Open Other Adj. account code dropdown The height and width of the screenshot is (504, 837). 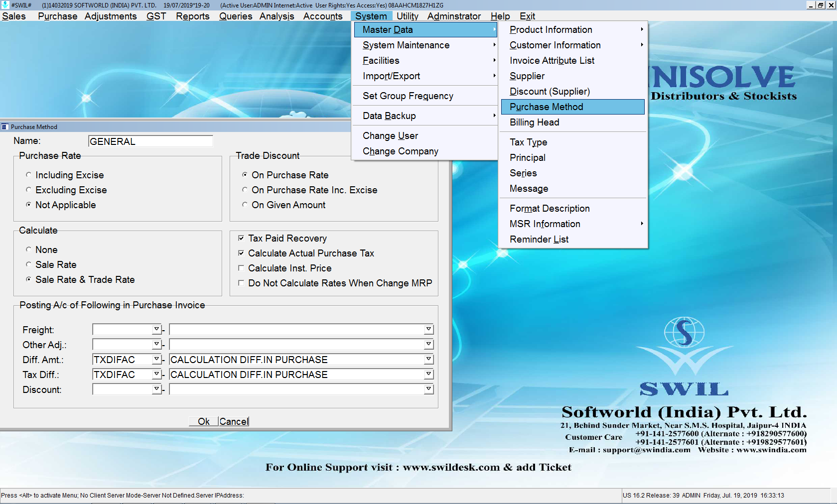coord(156,344)
